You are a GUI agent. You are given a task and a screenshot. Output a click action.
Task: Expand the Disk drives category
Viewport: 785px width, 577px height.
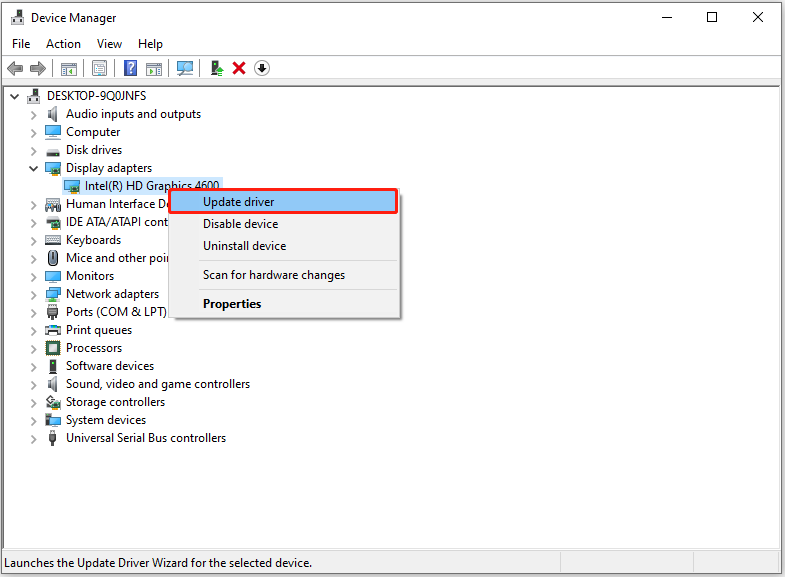34,151
